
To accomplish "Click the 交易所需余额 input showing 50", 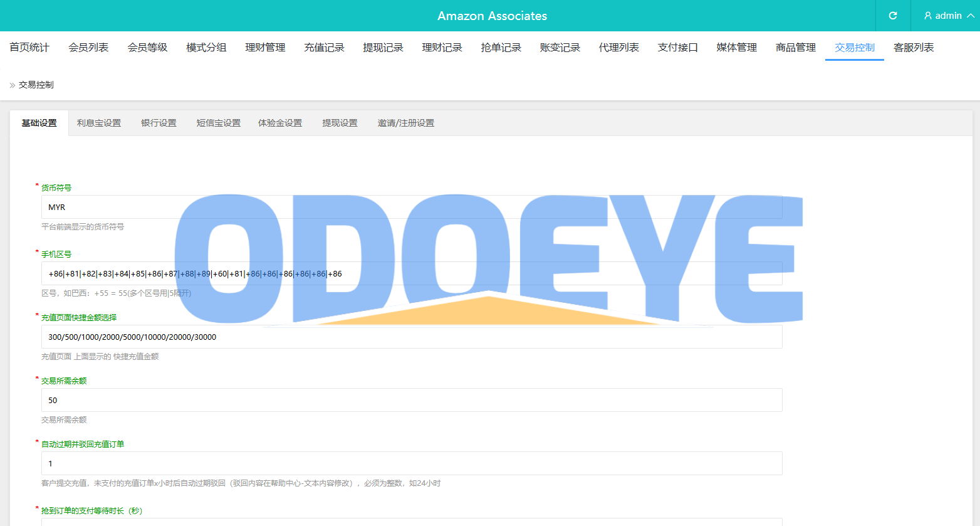I will pyautogui.click(x=411, y=401).
